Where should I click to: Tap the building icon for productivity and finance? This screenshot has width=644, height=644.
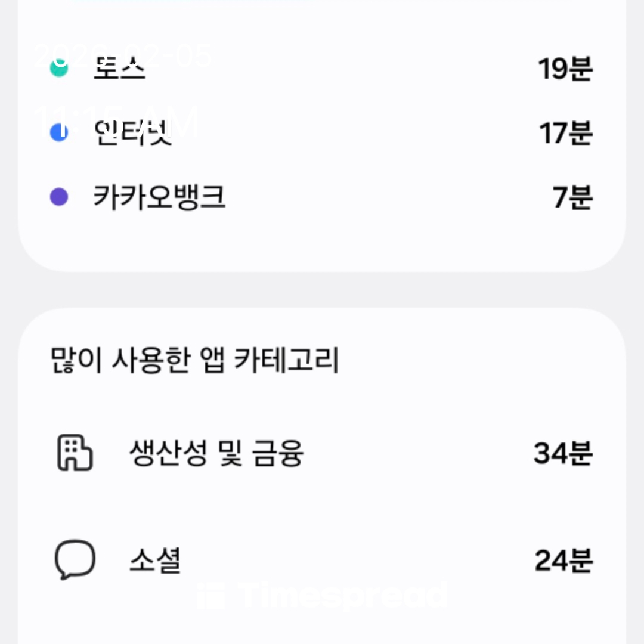(75, 453)
